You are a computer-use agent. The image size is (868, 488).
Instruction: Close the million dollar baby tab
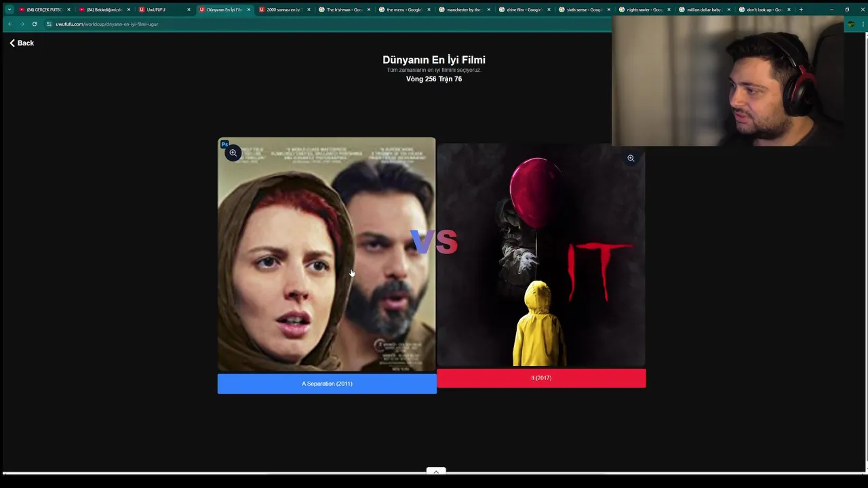pos(729,9)
